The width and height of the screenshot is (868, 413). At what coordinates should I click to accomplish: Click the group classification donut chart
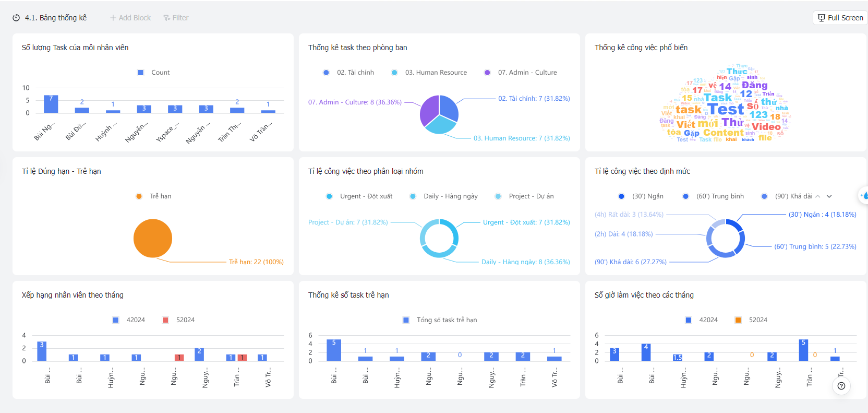click(439, 238)
